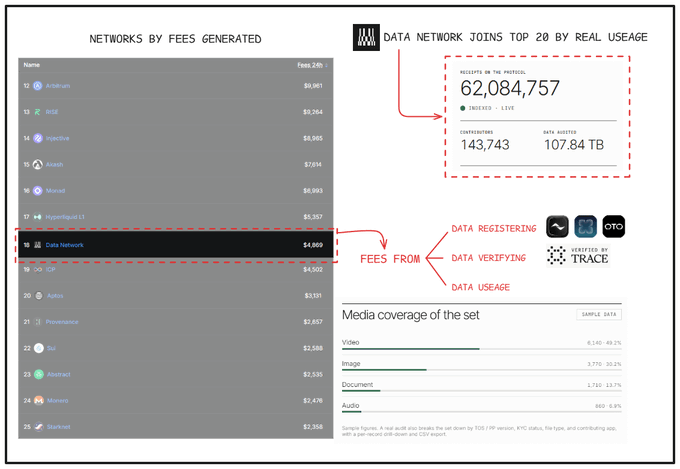680x469 pixels.
Task: Click the green Abstract icon
Action: pyautogui.click(x=39, y=374)
